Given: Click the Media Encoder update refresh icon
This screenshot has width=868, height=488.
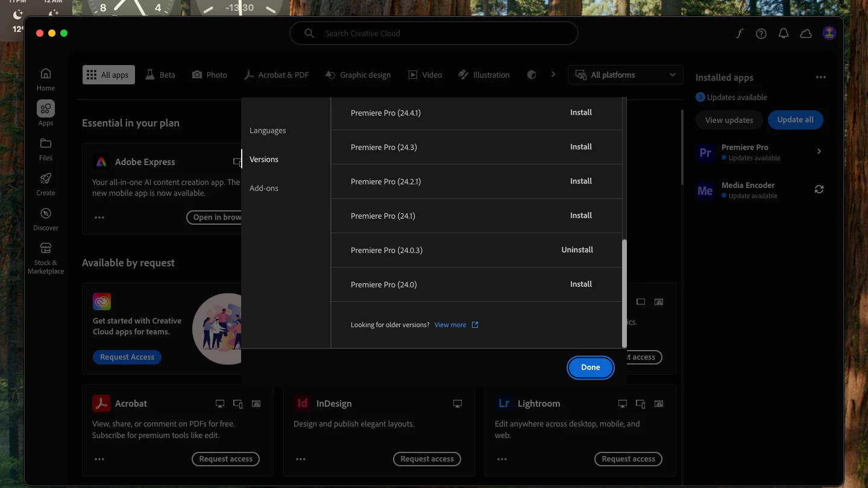Looking at the screenshot, I should pos(819,189).
